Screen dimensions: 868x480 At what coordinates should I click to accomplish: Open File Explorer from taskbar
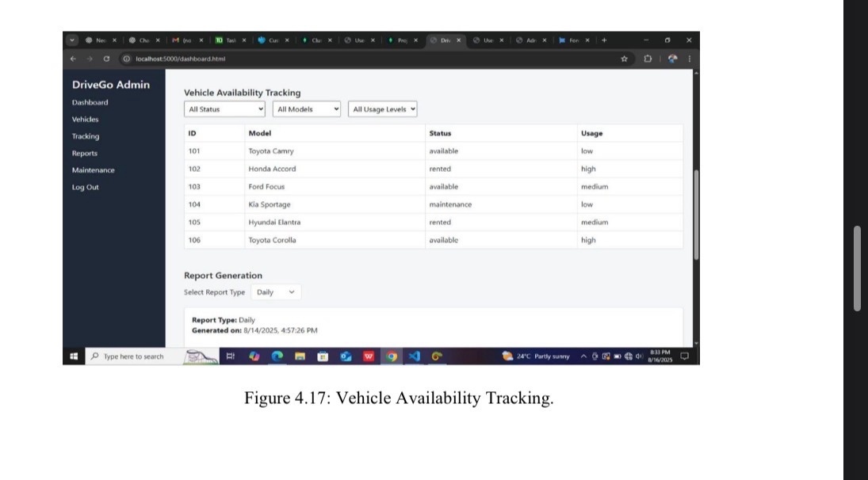click(300, 356)
